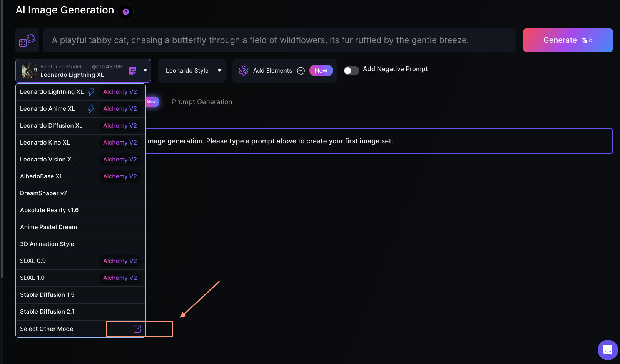The image size is (620, 364).
Task: Click the Add Elements atom icon
Action: tap(244, 71)
